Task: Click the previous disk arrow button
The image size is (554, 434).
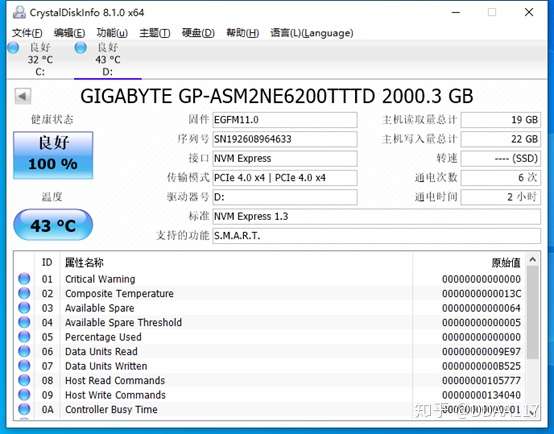Action: [x=23, y=96]
